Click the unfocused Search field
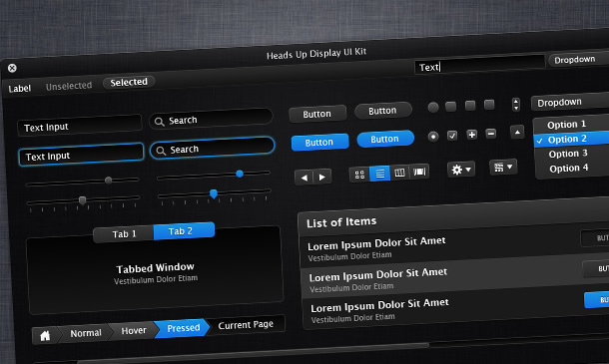 (212, 119)
